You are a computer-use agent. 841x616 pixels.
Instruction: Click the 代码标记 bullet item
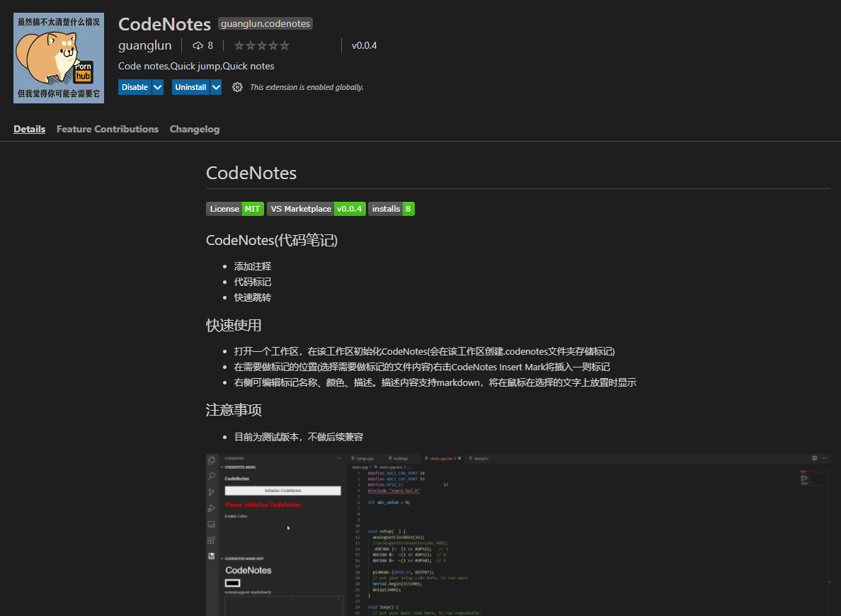click(x=253, y=282)
